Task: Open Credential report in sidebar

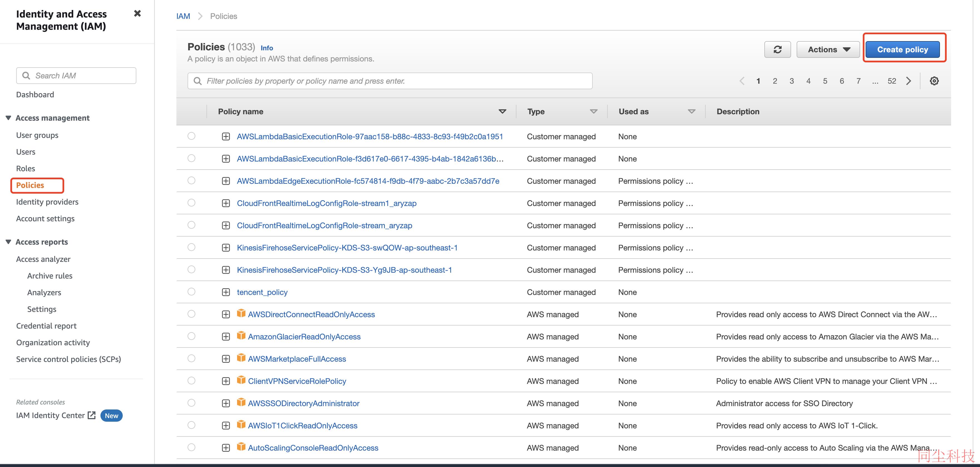Action: (46, 326)
